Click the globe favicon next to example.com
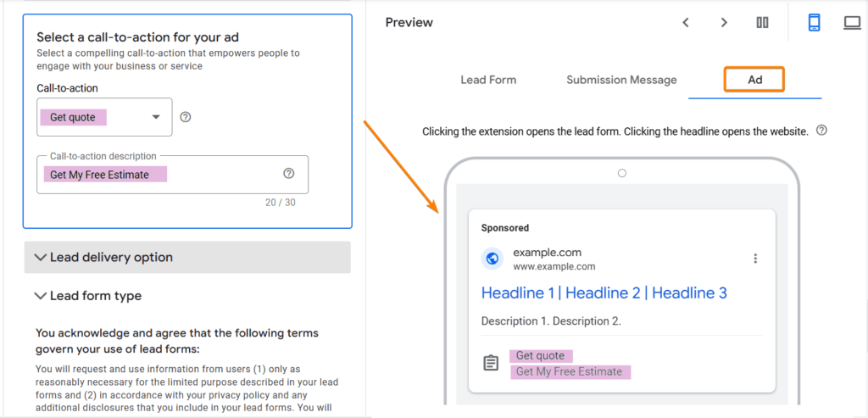868x418 pixels. (492, 259)
